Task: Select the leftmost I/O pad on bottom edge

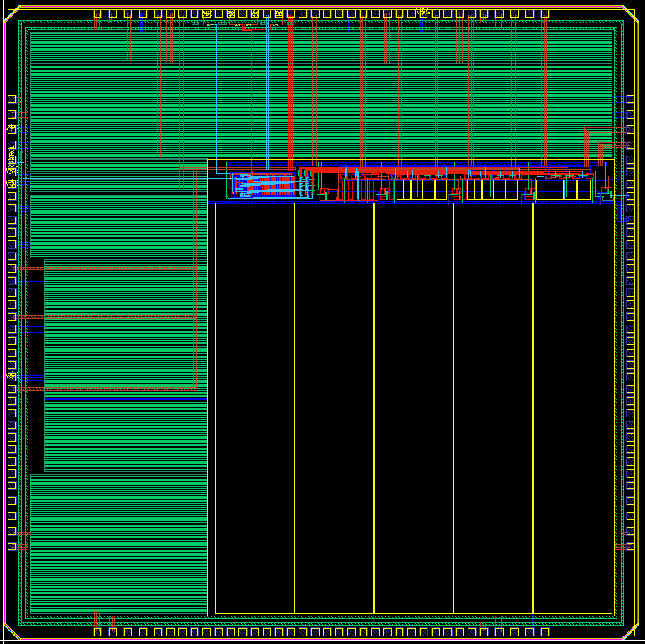Action: [98, 631]
